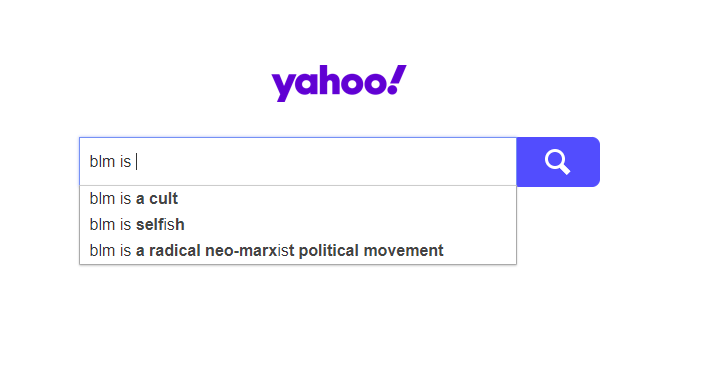Click the magnifying glass search icon
719x383 pixels.
coord(557,162)
